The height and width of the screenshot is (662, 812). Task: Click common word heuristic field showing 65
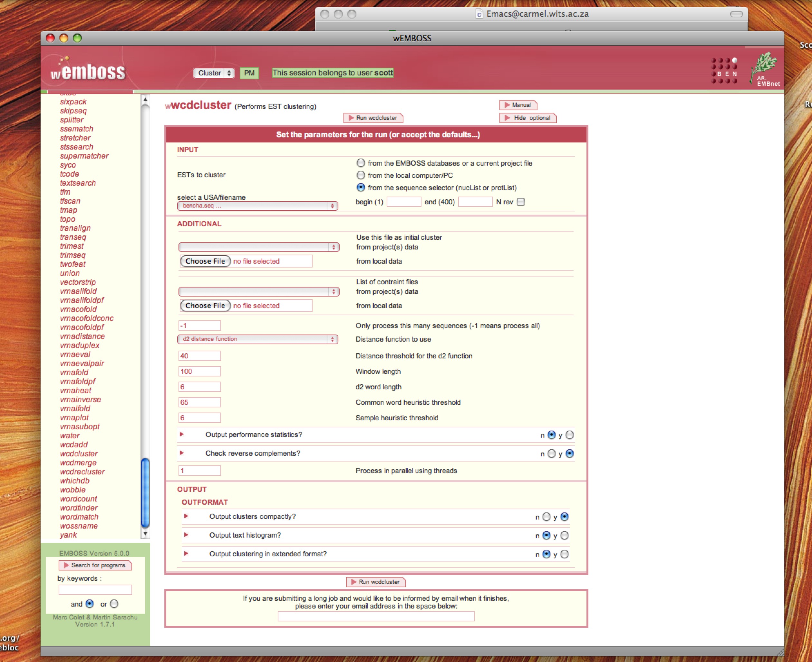(199, 402)
